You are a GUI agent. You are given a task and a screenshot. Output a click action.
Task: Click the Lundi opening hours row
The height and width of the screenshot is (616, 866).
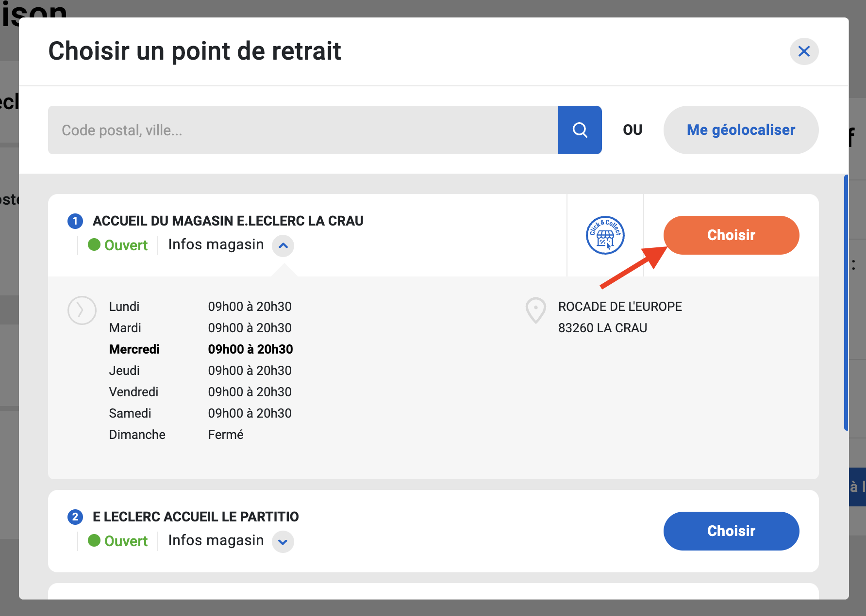point(200,307)
